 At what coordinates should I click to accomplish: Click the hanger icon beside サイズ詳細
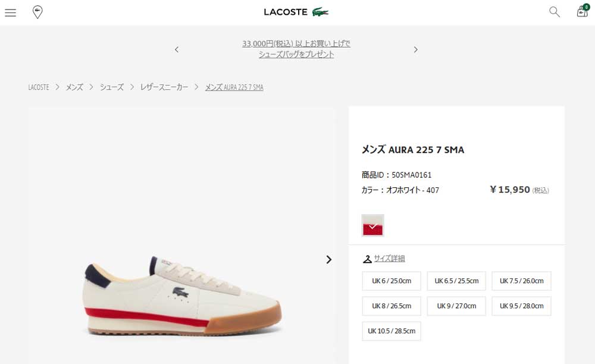pyautogui.click(x=367, y=259)
